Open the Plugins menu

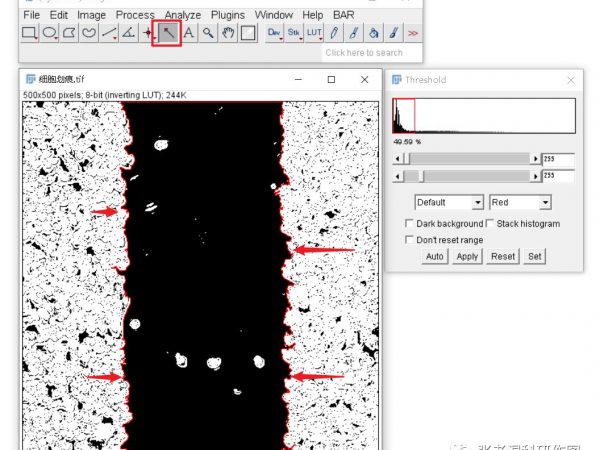pos(228,15)
